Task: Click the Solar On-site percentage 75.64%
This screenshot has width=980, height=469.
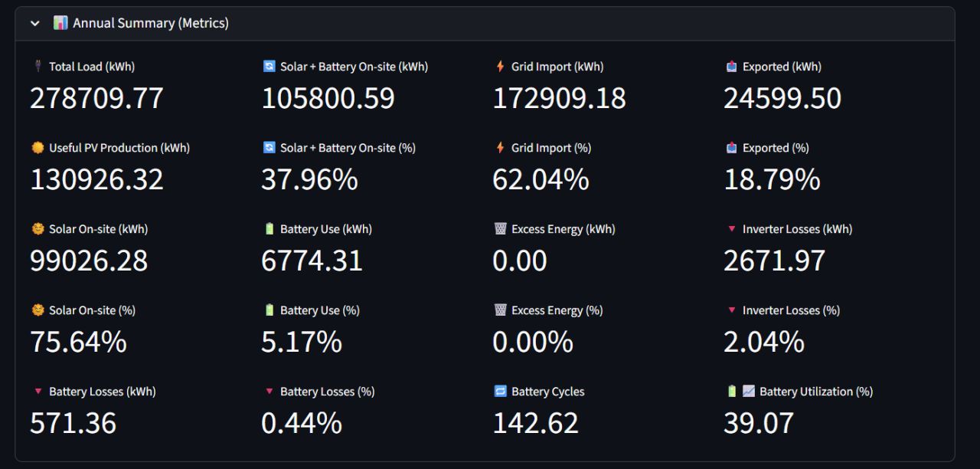Action: click(x=78, y=343)
